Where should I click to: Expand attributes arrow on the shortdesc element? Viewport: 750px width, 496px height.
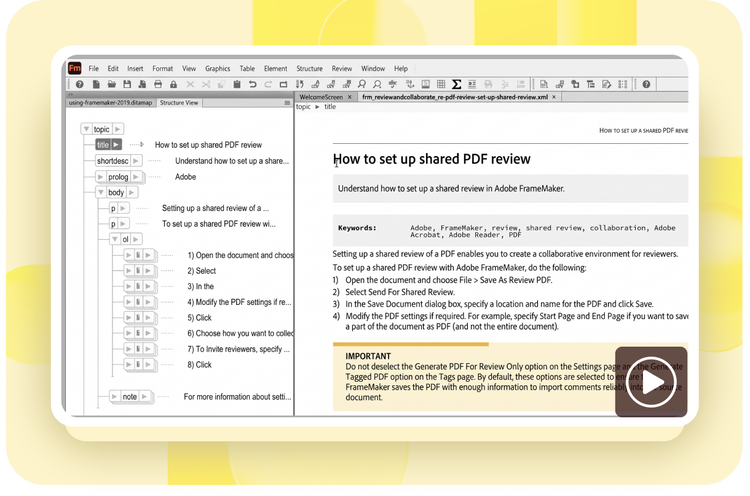(136, 161)
